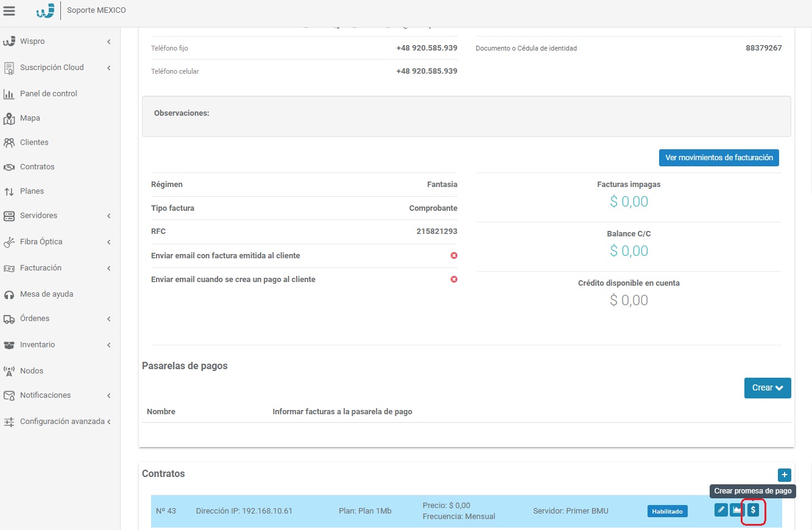Toggle email when payment created red X

coord(454,280)
